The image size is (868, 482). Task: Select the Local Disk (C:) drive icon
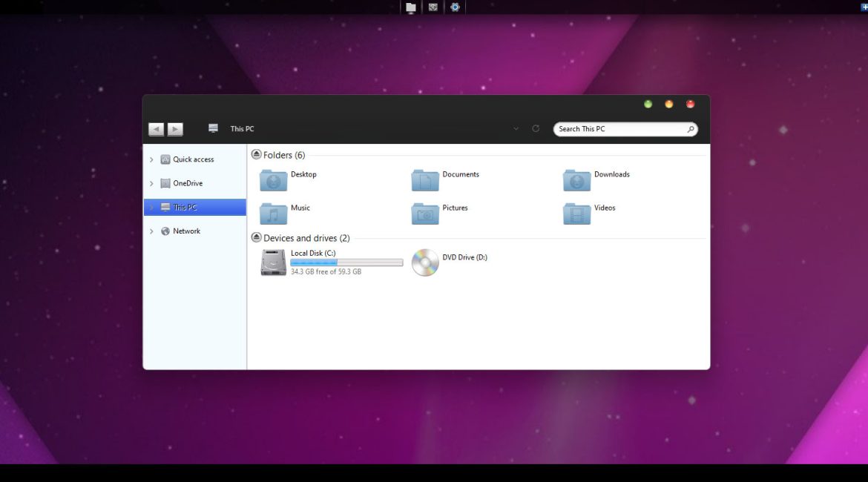click(x=274, y=263)
